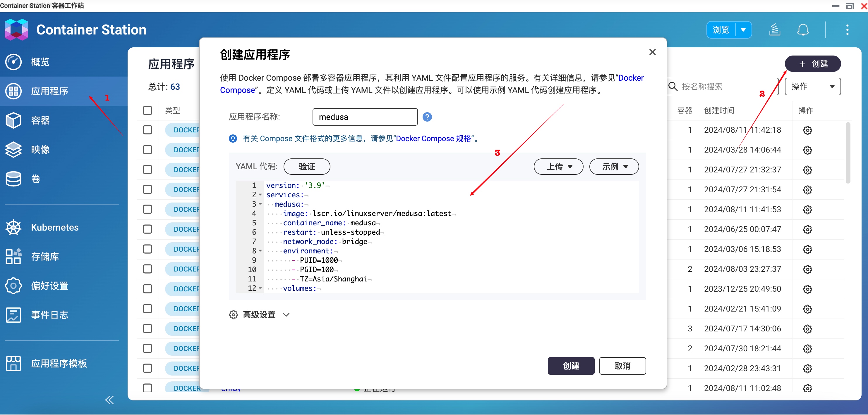Click the 验证 validate button
The width and height of the screenshot is (868, 415).
tap(307, 167)
